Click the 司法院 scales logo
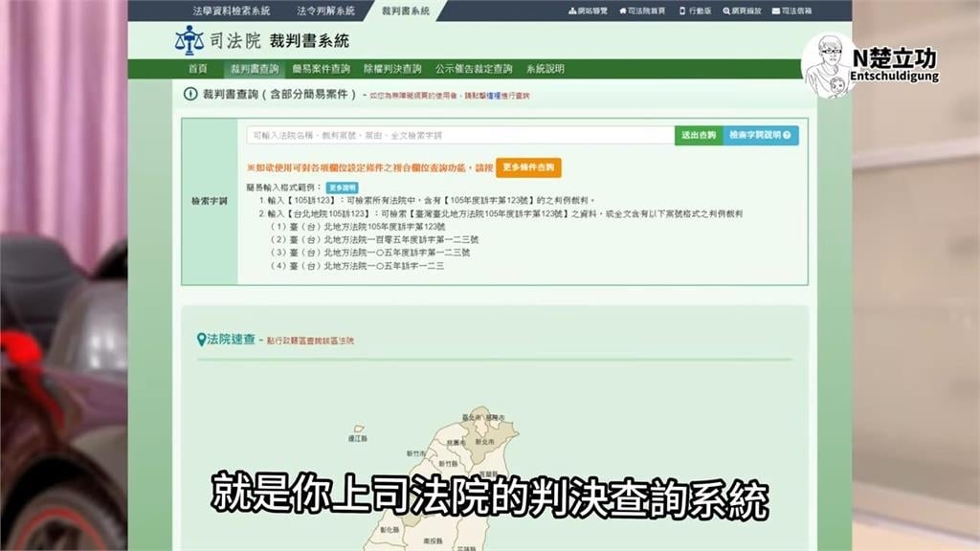This screenshot has height=551, width=980. coord(189,40)
